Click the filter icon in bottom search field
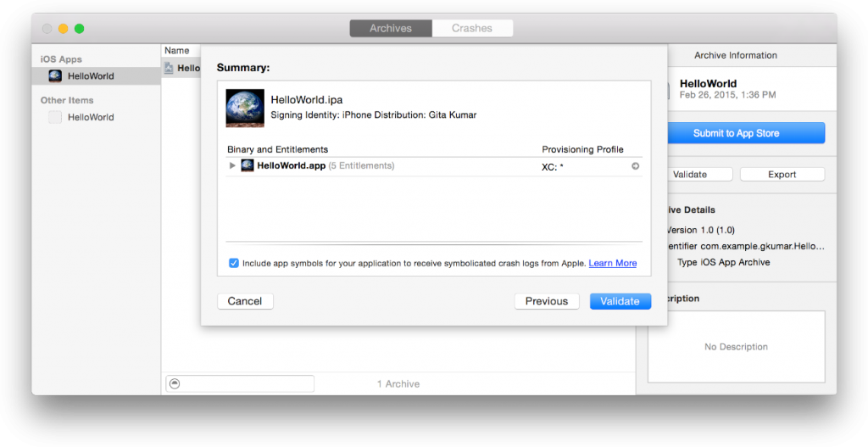This screenshot has width=868, height=447. [175, 383]
